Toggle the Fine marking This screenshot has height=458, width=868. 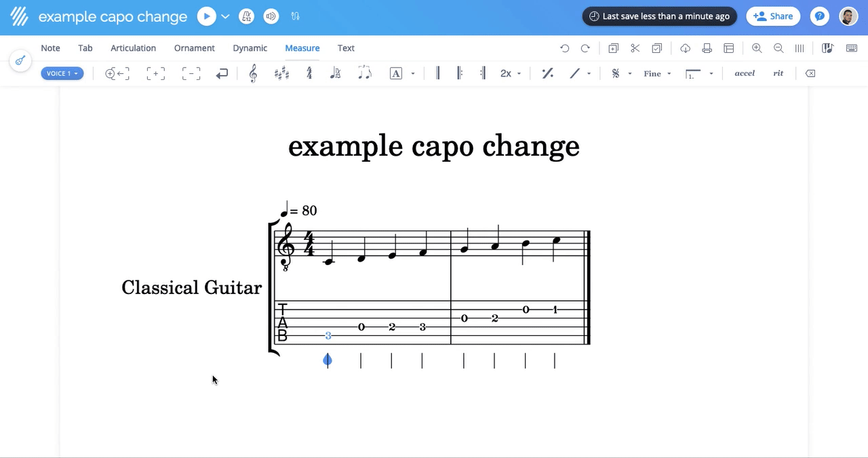(x=653, y=73)
